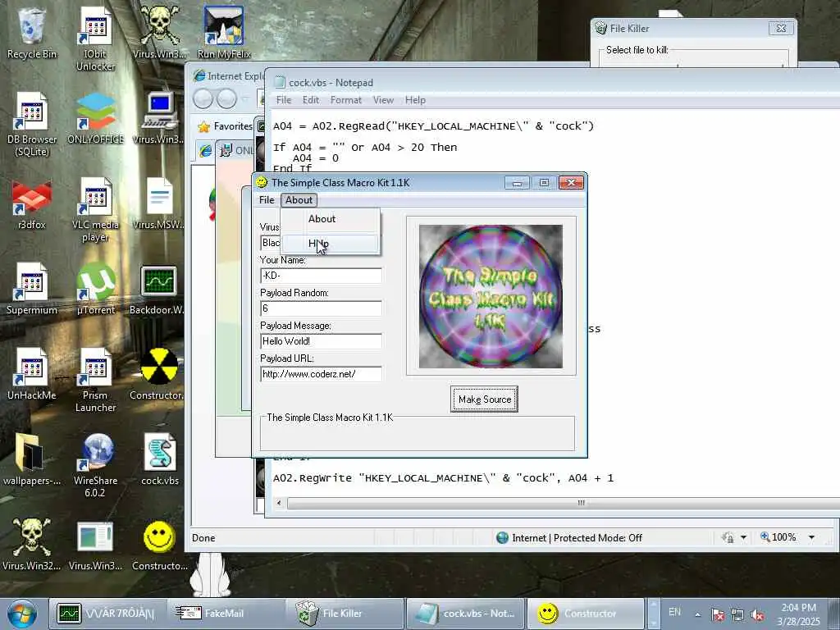The width and height of the screenshot is (840, 630).
Task: Select Virus.Win3 window icon near WireShare
Action: point(95,545)
